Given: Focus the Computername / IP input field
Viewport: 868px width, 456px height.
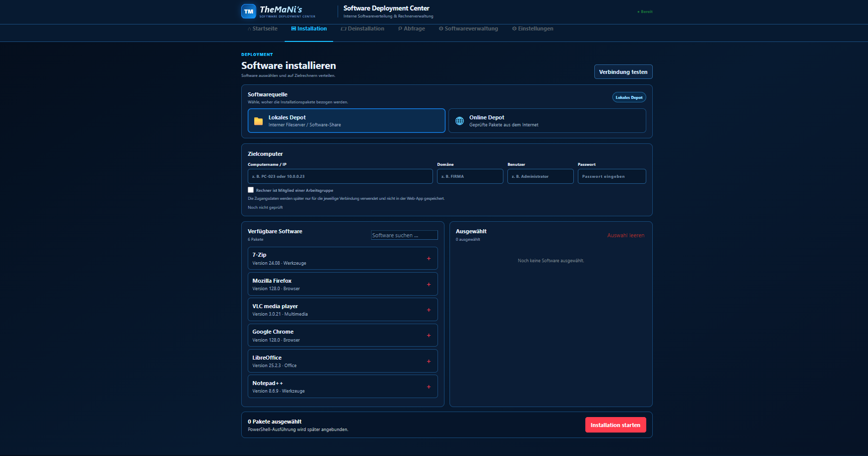Looking at the screenshot, I should 340,176.
